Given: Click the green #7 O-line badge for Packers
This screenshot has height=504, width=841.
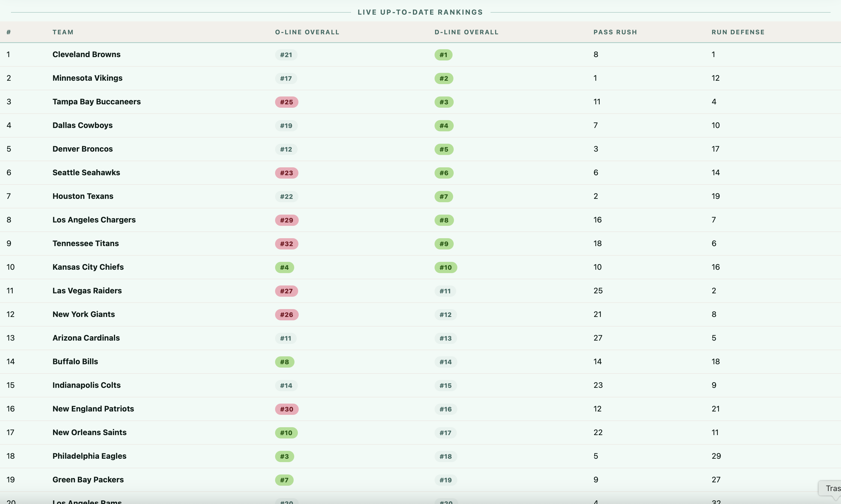Looking at the screenshot, I should (284, 480).
